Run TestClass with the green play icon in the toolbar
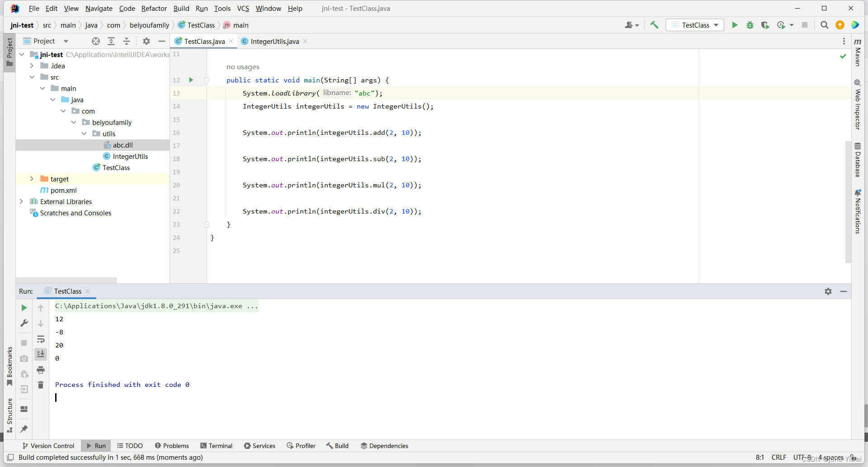 tap(735, 25)
